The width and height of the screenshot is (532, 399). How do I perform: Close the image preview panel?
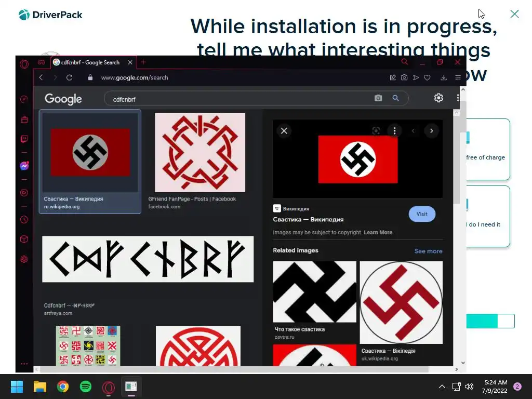pyautogui.click(x=284, y=131)
